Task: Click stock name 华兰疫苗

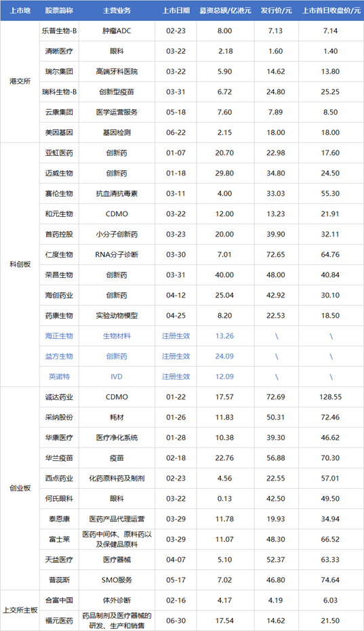Action: pyautogui.click(x=59, y=458)
